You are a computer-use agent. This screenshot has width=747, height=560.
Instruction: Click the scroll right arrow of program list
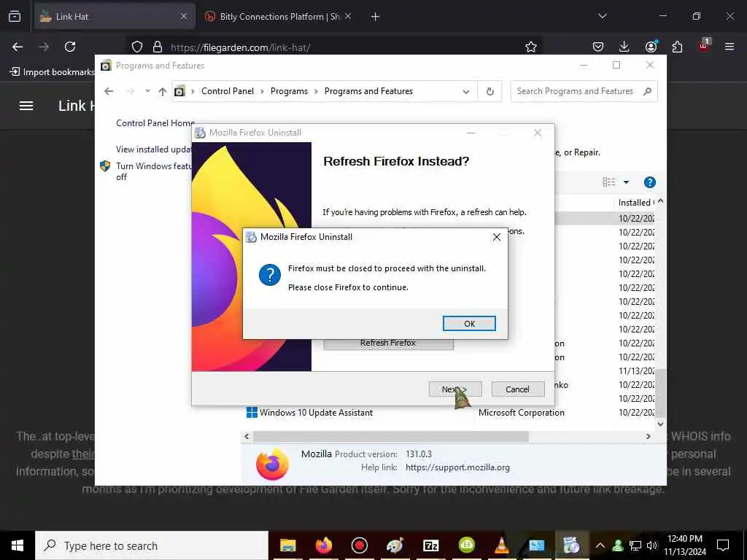click(648, 436)
